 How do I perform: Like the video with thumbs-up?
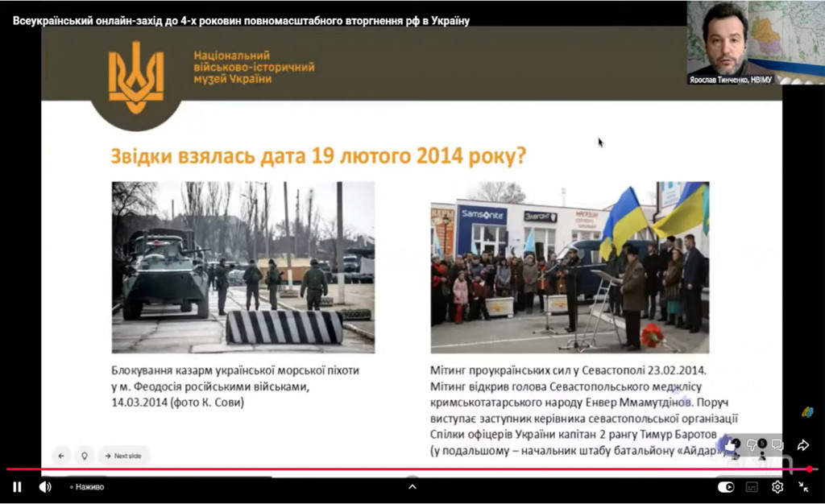point(730,446)
